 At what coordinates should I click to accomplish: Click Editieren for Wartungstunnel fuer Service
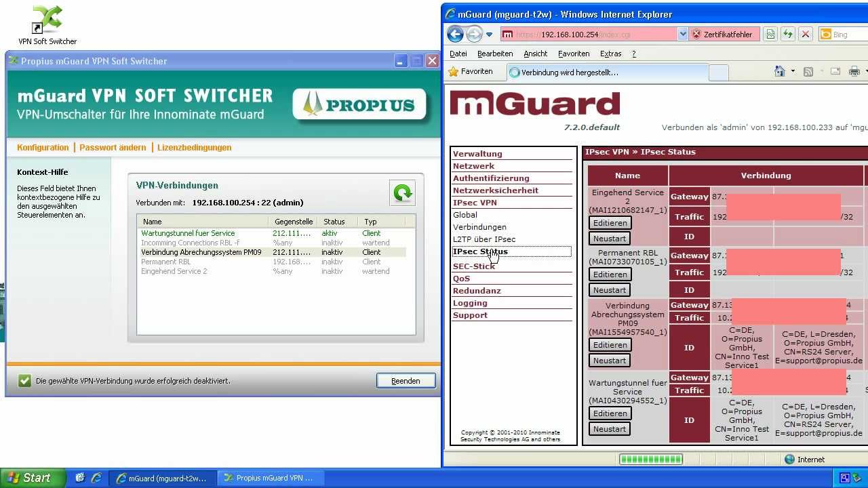(610, 413)
